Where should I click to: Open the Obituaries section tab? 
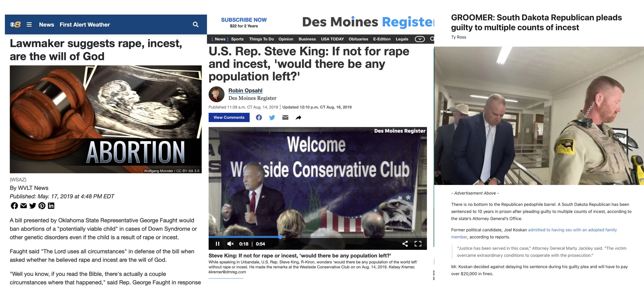(358, 39)
